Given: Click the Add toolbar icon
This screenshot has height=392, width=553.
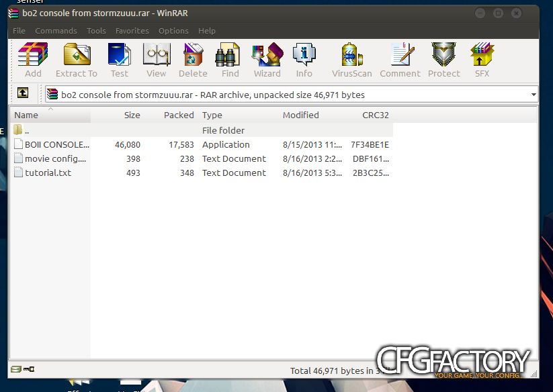Looking at the screenshot, I should pos(33,54).
